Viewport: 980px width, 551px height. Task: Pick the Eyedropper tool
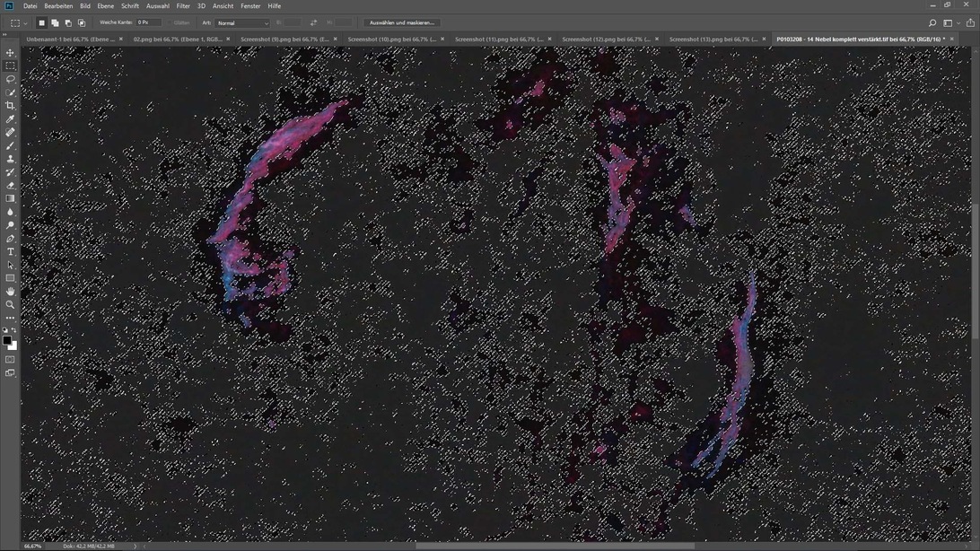[10, 119]
